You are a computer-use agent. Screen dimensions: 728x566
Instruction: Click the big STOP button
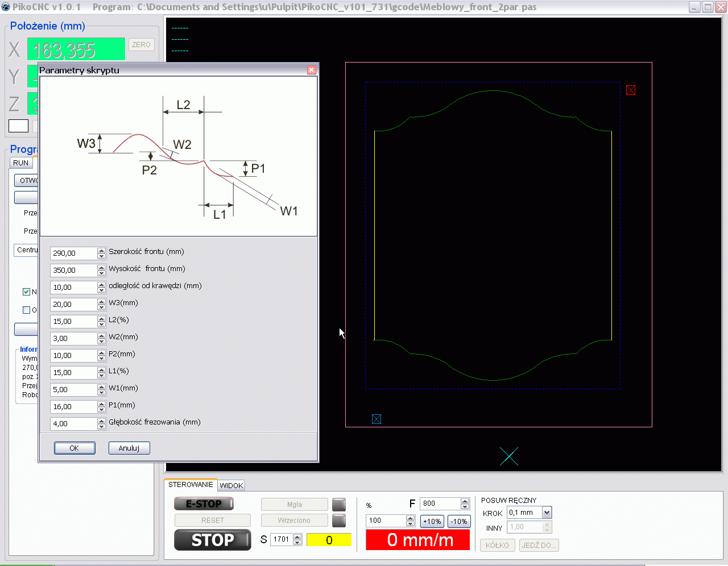point(213,540)
